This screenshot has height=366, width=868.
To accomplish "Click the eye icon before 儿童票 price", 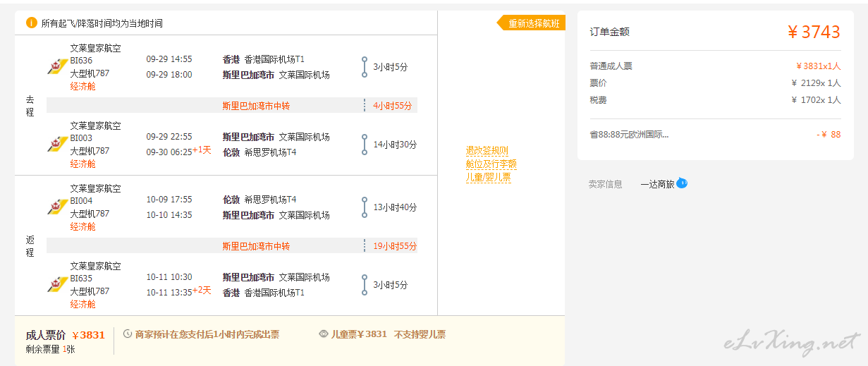I will click(x=324, y=334).
